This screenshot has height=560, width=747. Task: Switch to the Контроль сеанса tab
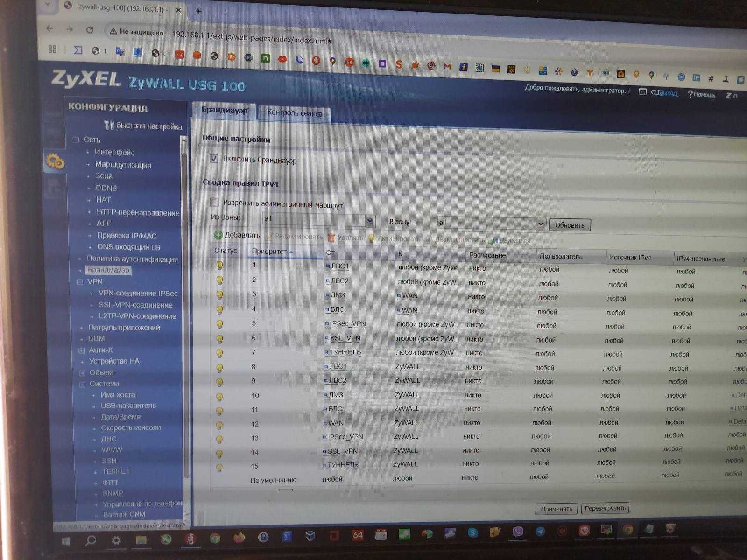click(x=295, y=113)
